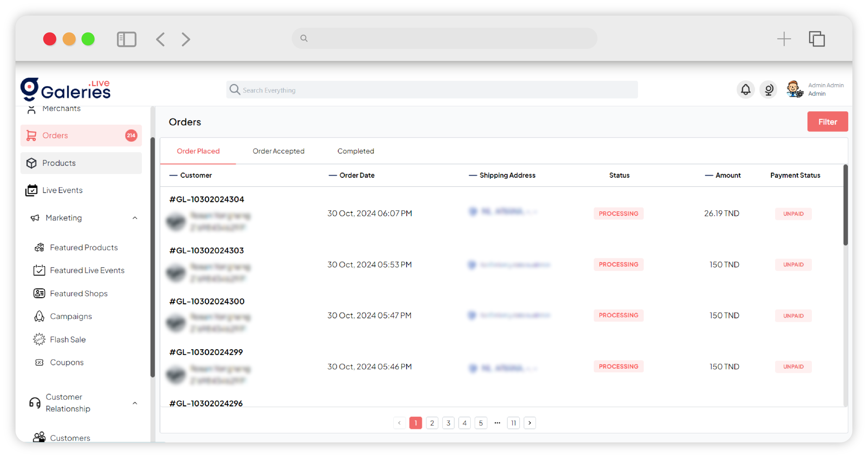Collapse the Customer Relationship section

135,403
